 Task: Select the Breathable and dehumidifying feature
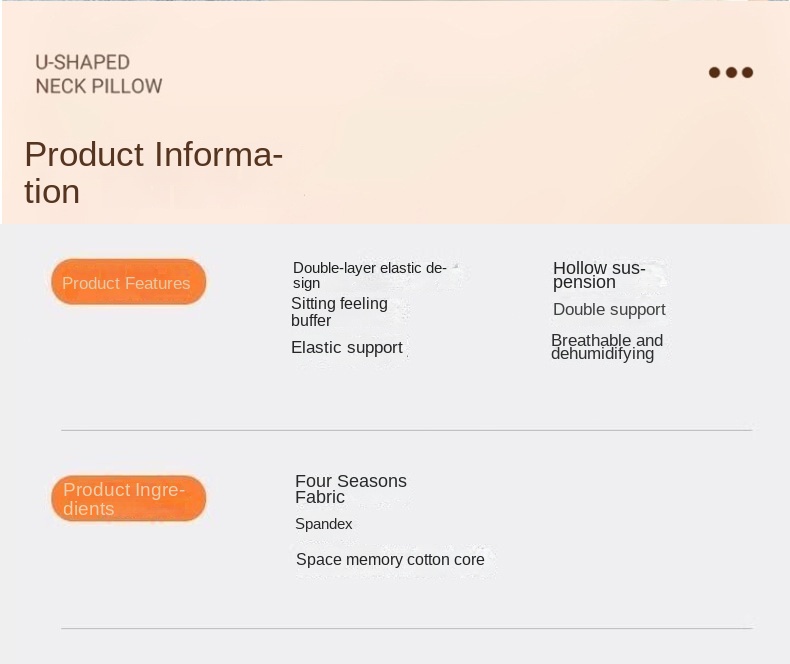[606, 347]
